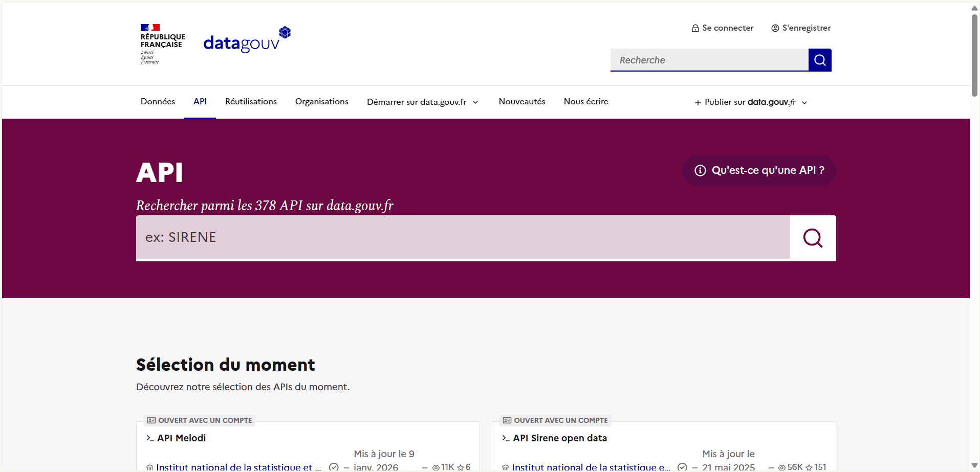Open the API Melodi card title

(x=182, y=438)
